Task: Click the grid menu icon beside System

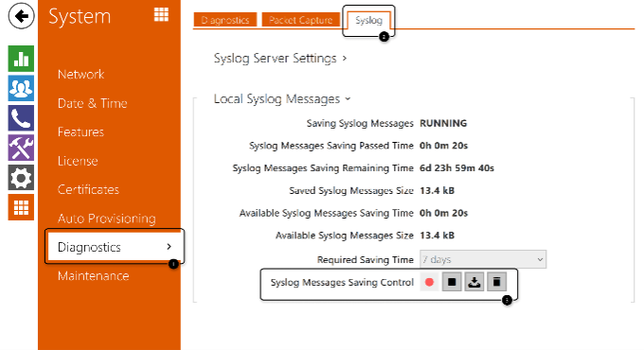Action: click(161, 14)
